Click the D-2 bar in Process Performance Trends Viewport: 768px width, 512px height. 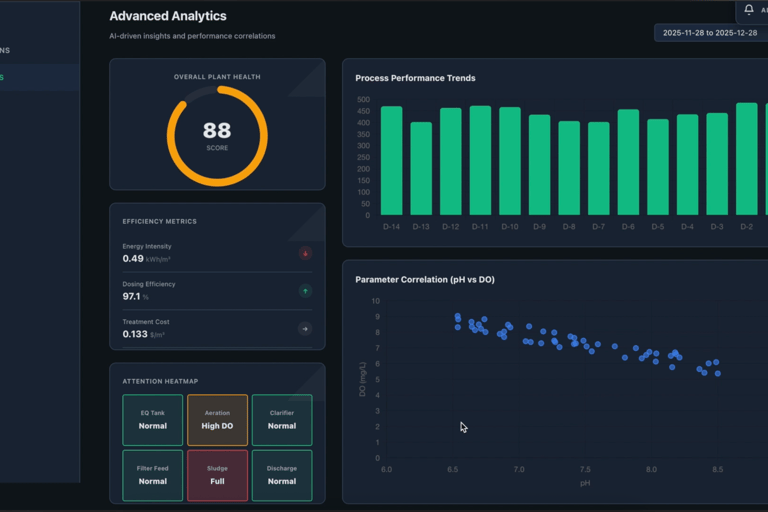pyautogui.click(x=746, y=159)
